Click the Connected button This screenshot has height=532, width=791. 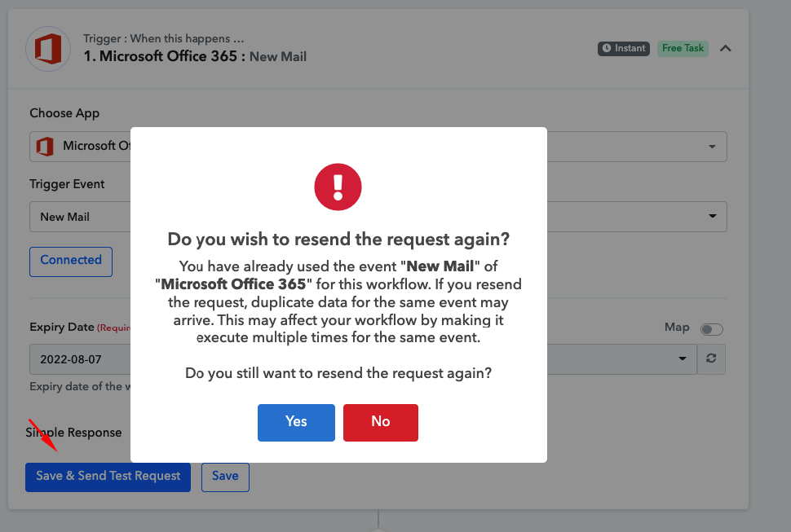(71, 262)
